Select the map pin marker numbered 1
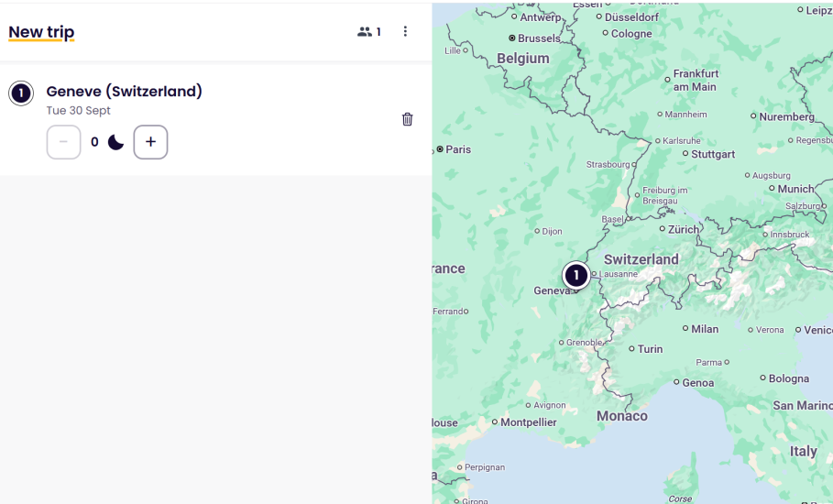This screenshot has height=504, width=833. pos(575,275)
